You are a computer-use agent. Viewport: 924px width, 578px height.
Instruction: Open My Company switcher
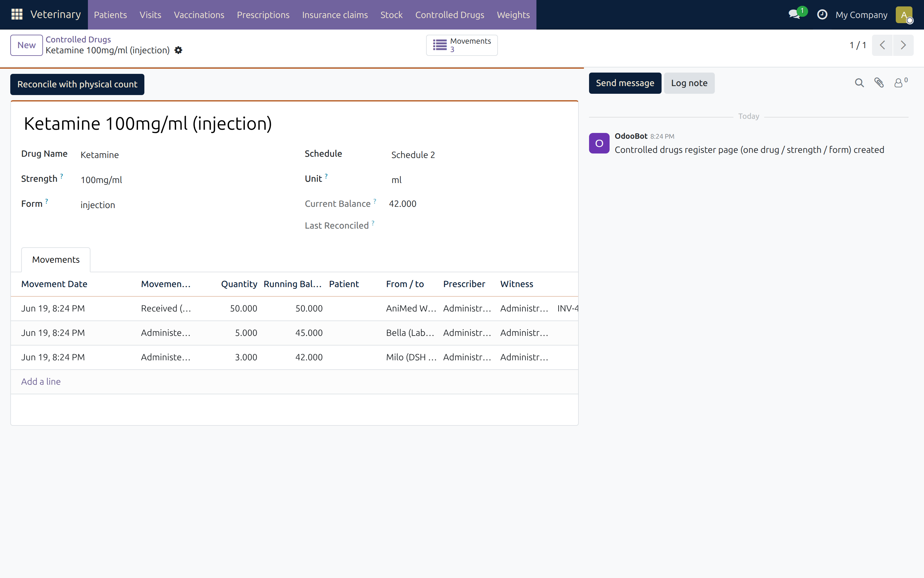[x=861, y=14]
